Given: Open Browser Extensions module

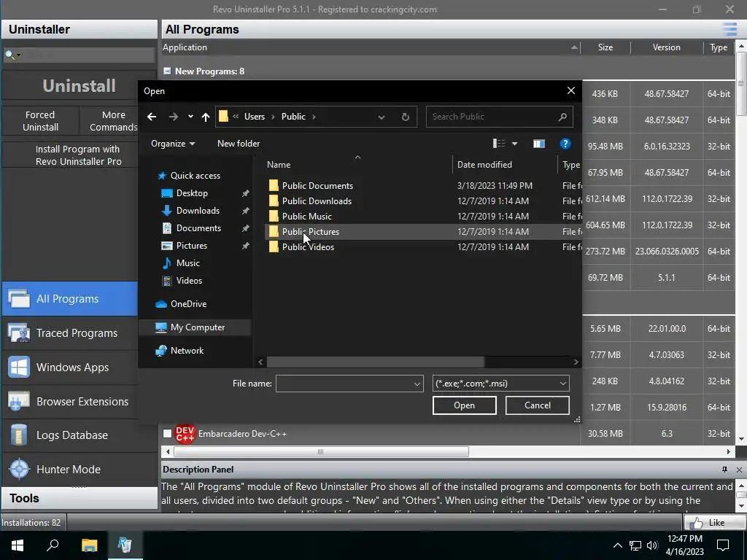Looking at the screenshot, I should click(70, 402).
